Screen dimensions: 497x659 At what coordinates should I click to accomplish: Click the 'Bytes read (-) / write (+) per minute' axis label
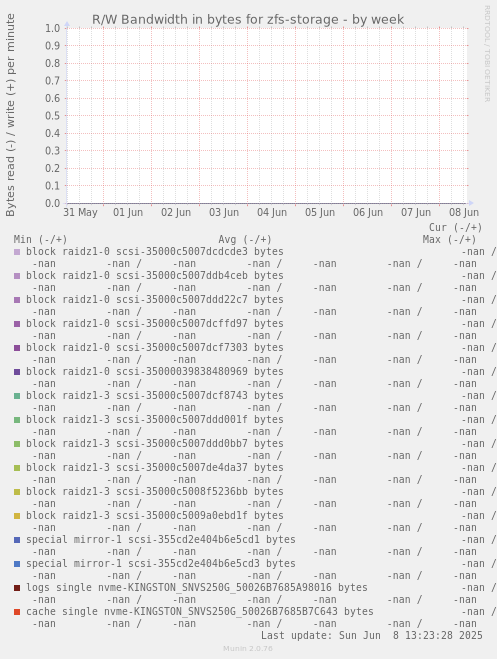tap(10, 115)
